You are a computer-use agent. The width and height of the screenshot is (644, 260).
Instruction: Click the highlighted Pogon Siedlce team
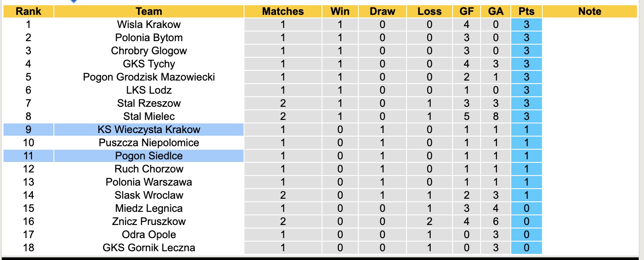[149, 156]
